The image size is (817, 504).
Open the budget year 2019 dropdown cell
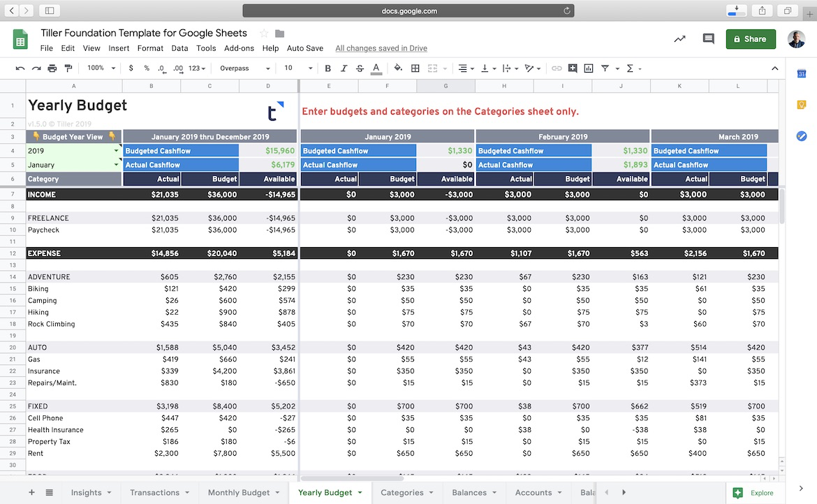(x=73, y=151)
